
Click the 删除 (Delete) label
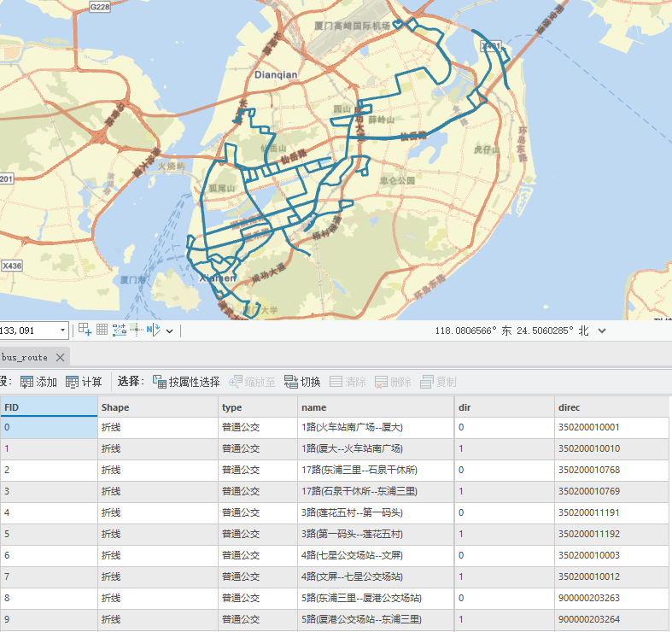tap(400, 382)
